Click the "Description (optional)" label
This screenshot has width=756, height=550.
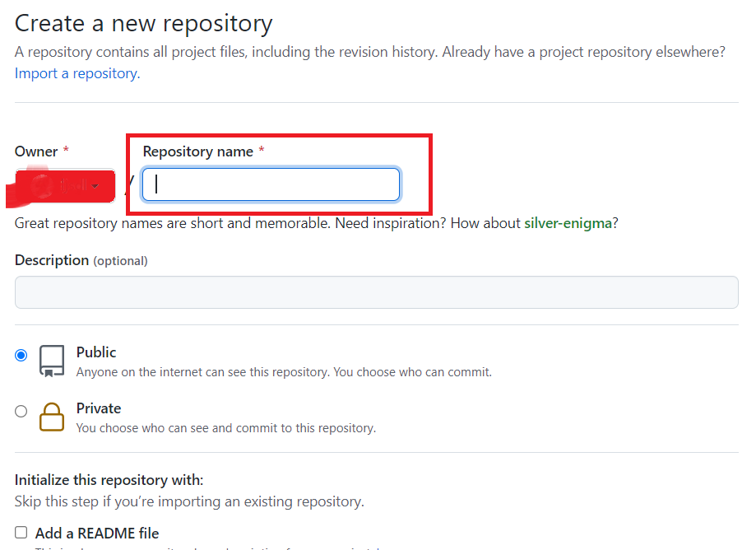click(x=81, y=260)
